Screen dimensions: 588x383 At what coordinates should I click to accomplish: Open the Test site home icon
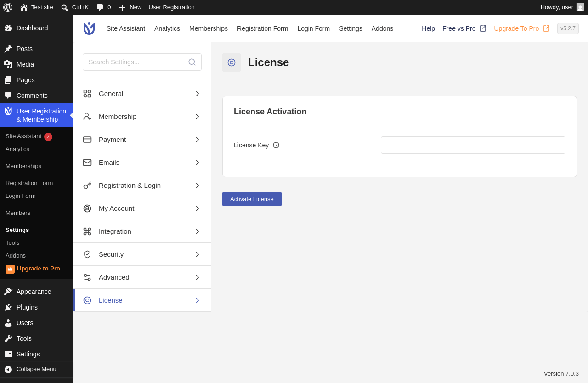pos(24,7)
